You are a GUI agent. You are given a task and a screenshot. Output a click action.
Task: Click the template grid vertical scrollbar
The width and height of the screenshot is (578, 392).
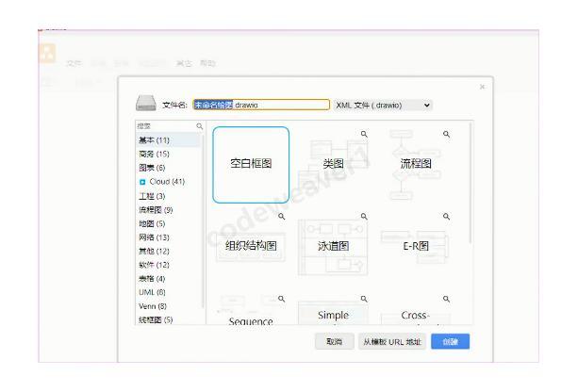470,184
